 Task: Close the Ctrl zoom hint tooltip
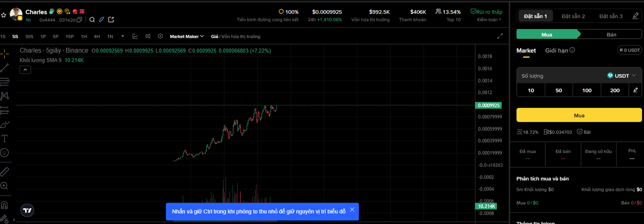[352, 209]
